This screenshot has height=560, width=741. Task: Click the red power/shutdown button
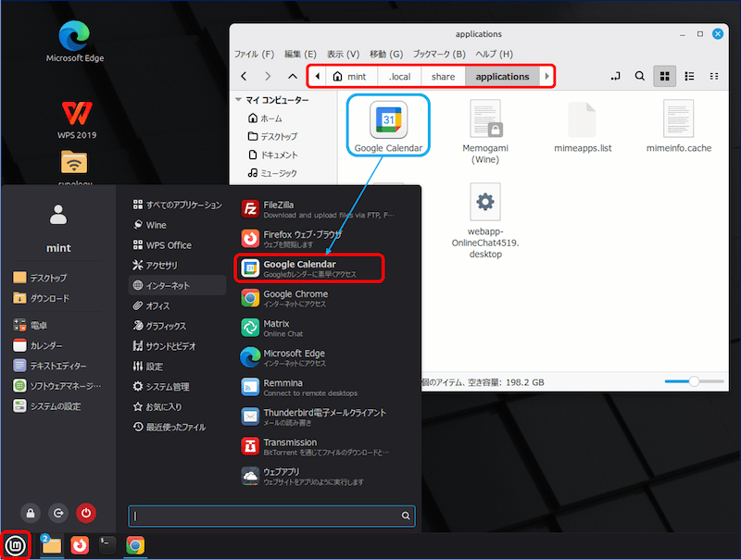[86, 512]
